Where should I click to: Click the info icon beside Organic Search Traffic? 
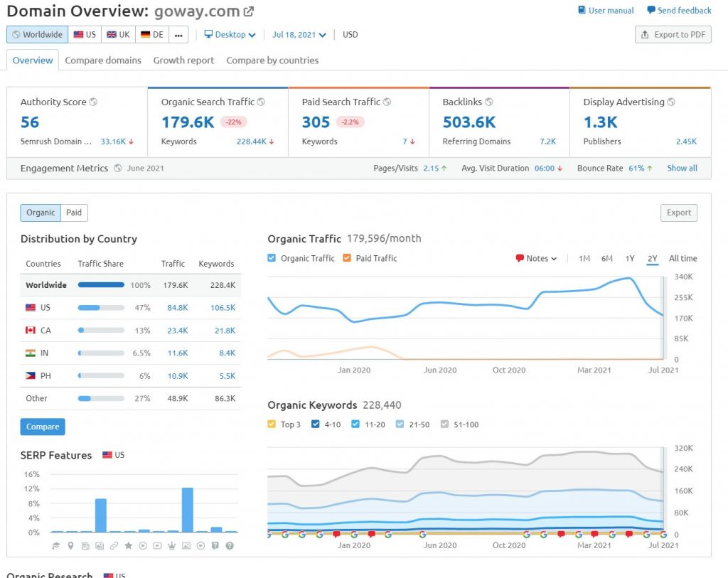(261, 102)
